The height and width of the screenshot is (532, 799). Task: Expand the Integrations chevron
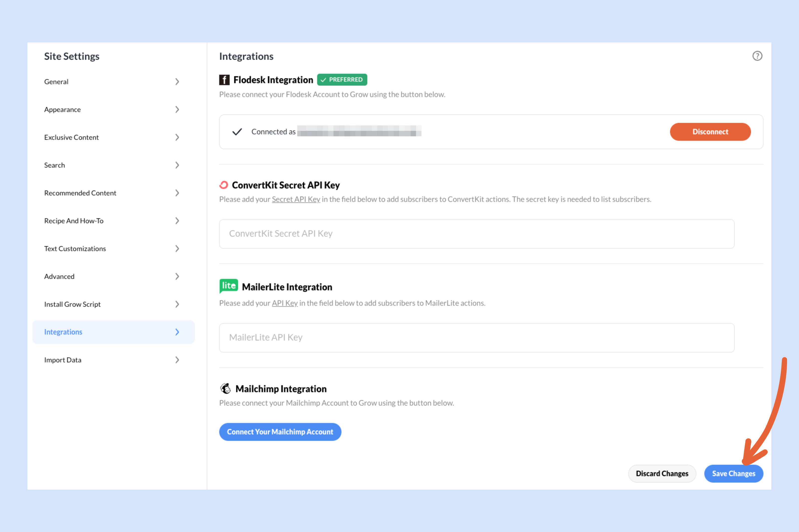(x=177, y=332)
